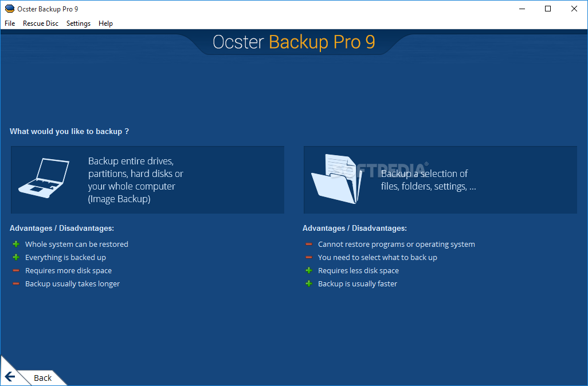Click 'Cannot restore programs or operating system' text
Image resolution: width=588 pixels, height=386 pixels.
[x=397, y=245]
